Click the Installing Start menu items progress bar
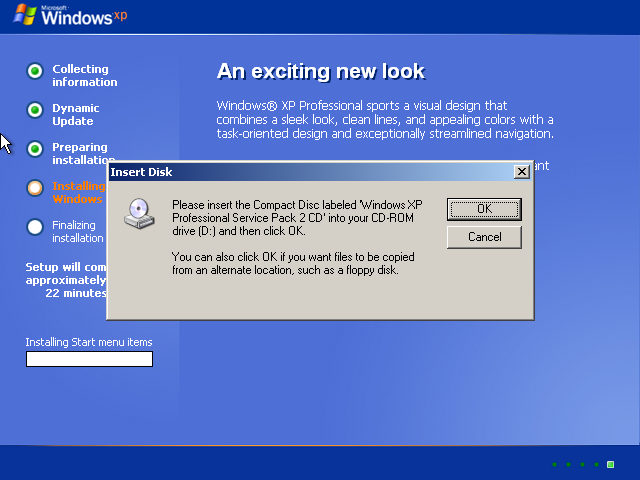The image size is (640, 480). (89, 359)
